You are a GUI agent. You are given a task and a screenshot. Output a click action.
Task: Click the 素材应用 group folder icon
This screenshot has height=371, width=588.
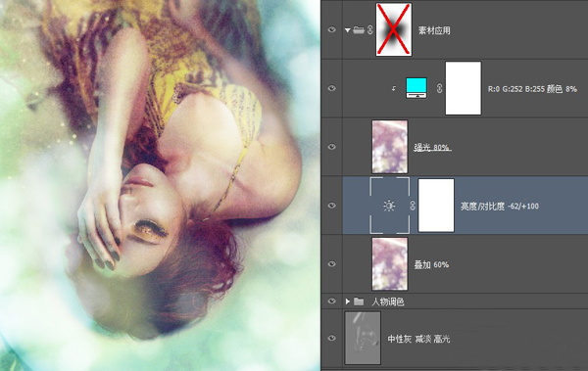(x=359, y=29)
